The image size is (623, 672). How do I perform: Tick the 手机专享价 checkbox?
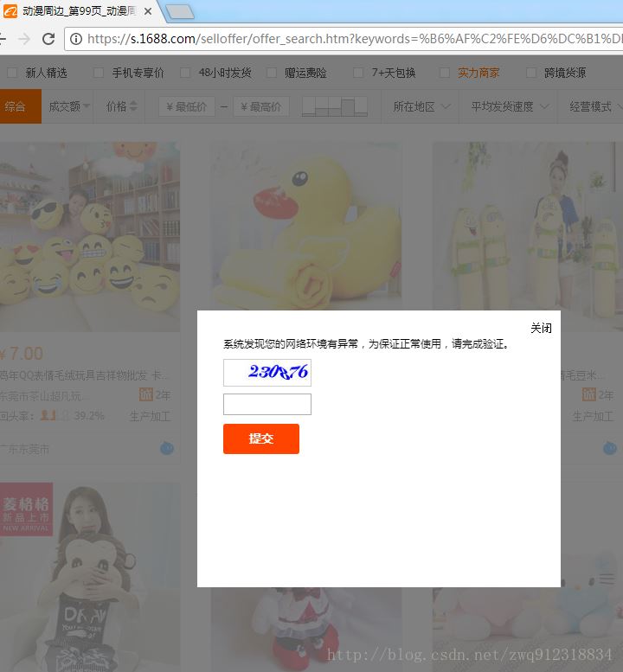click(x=99, y=73)
